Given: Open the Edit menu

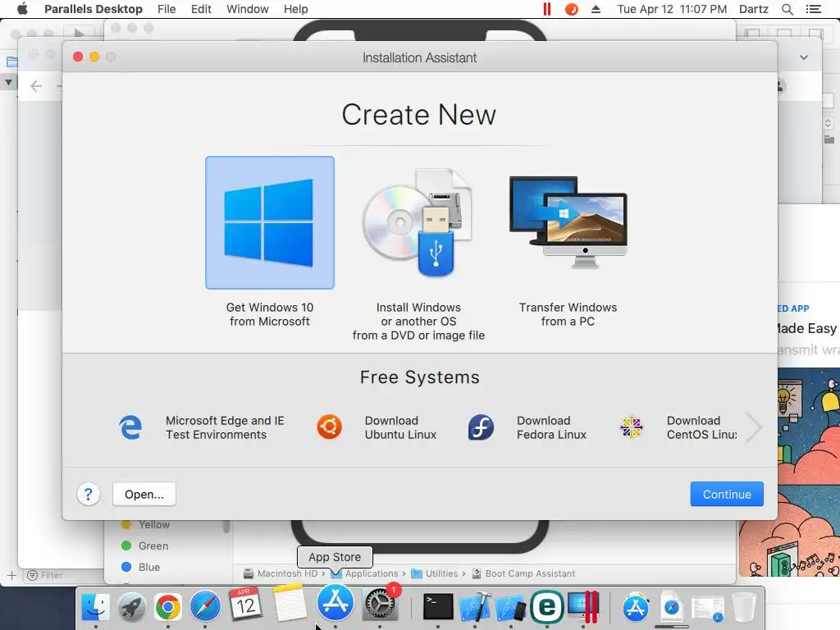Looking at the screenshot, I should coord(201,9).
